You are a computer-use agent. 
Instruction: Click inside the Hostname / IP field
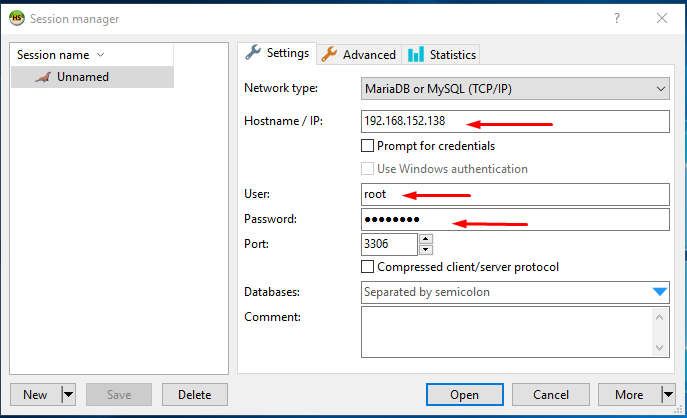coord(515,121)
